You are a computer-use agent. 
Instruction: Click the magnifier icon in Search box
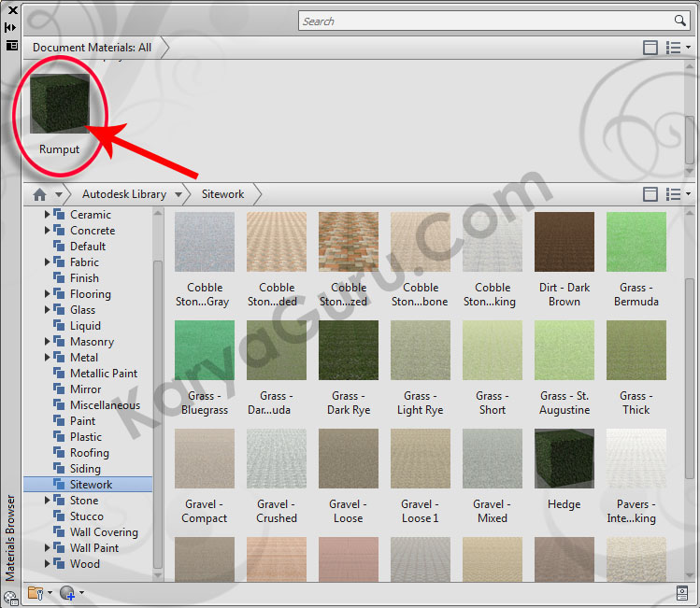point(679,21)
